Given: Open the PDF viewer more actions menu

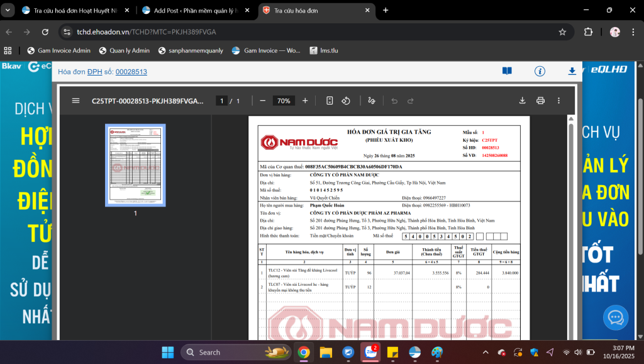Looking at the screenshot, I should coord(558,101).
